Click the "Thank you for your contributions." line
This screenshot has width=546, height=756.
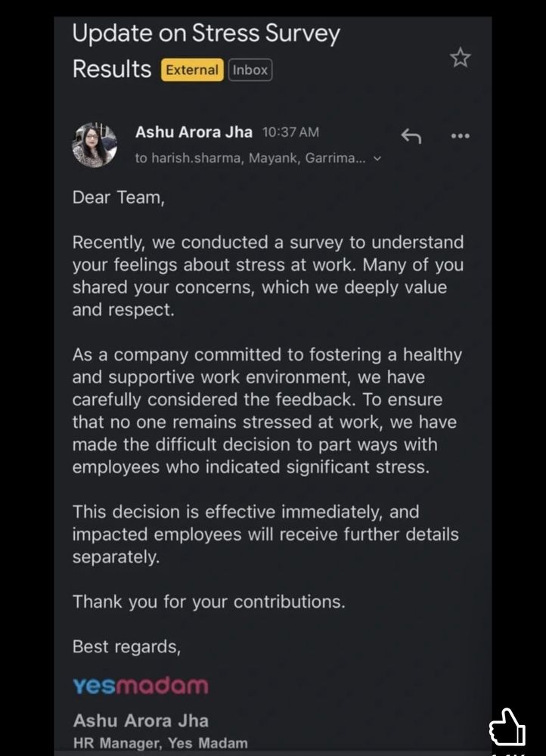coord(209,602)
